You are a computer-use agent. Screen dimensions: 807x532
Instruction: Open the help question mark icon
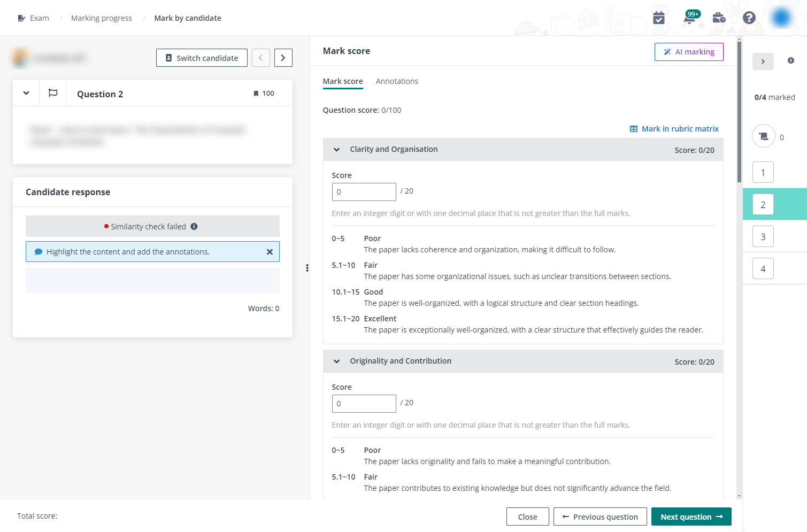coord(749,18)
